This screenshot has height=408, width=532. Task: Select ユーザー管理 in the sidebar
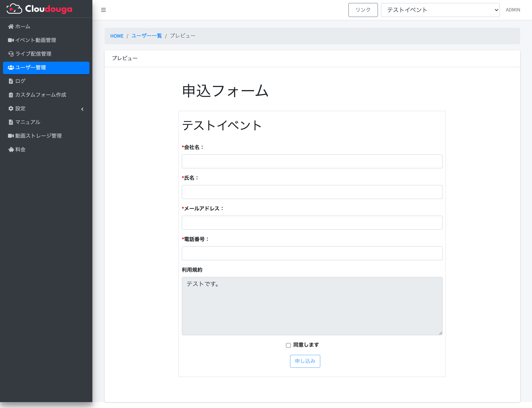point(46,68)
